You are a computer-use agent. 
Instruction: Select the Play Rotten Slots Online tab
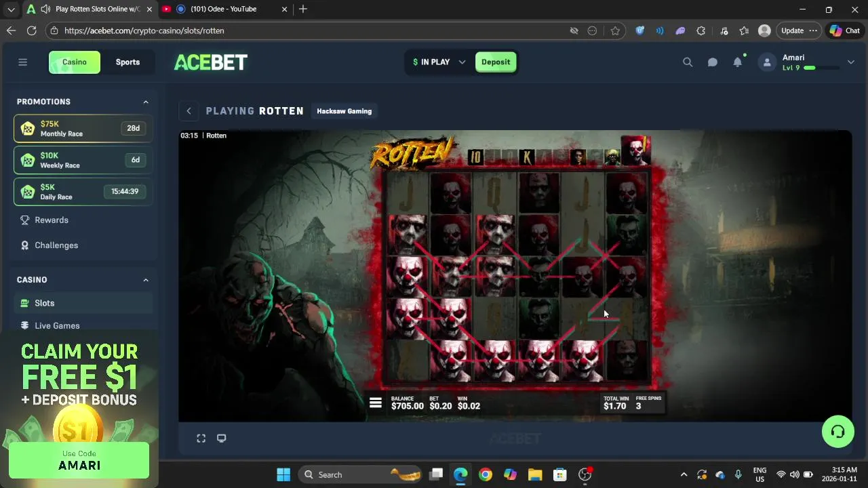click(89, 9)
